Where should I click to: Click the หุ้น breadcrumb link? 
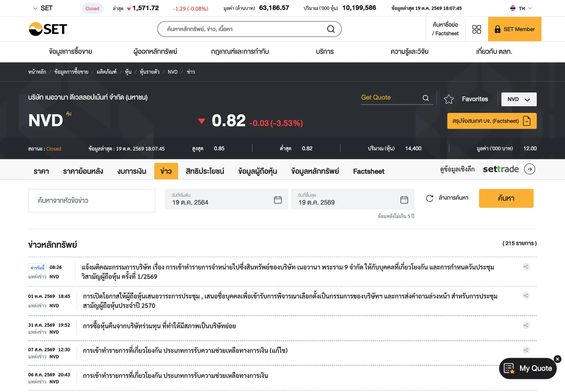[128, 72]
